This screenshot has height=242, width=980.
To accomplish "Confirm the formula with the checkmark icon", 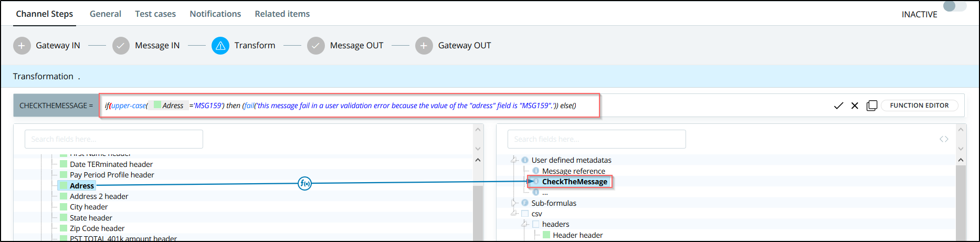I will click(838, 106).
